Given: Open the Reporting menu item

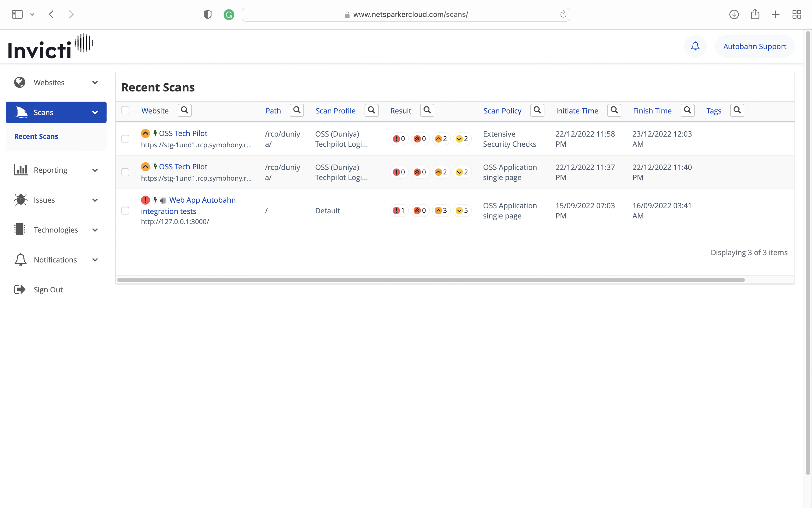Looking at the screenshot, I should coord(56,170).
